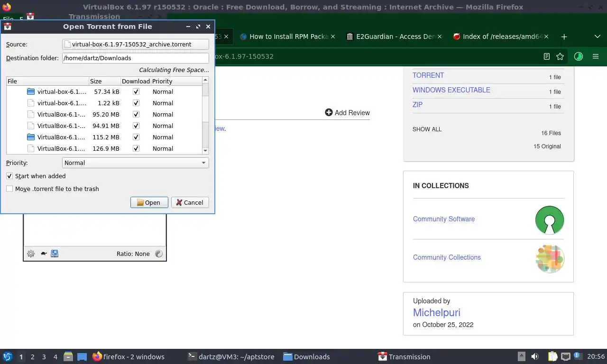Open the WINDOWS EXECUTABLE download link
This screenshot has width=607, height=364.
[451, 90]
